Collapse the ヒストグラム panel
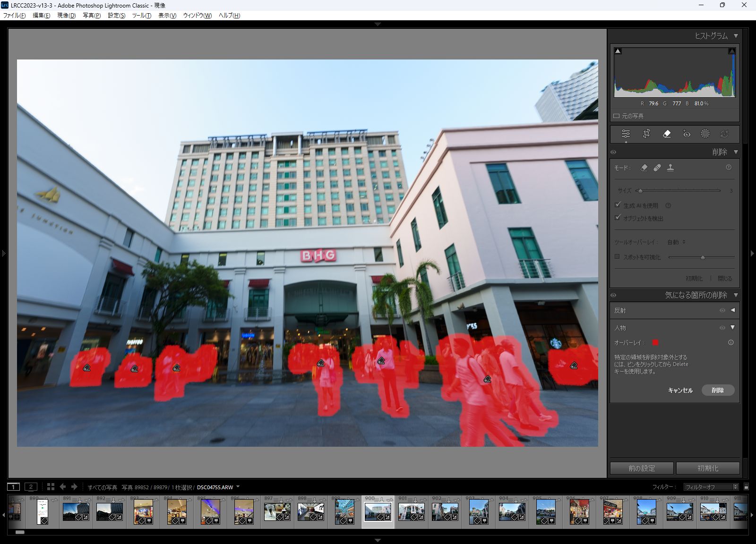Screen dimensions: 756x544 [x=736, y=36]
